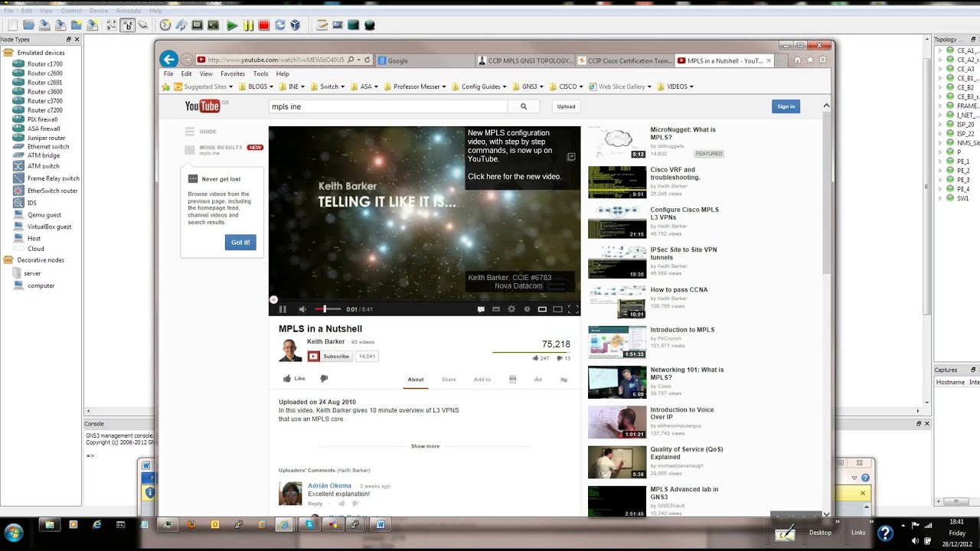Open BLOGS favorites folder dropdown
980x551 pixels.
[256, 86]
